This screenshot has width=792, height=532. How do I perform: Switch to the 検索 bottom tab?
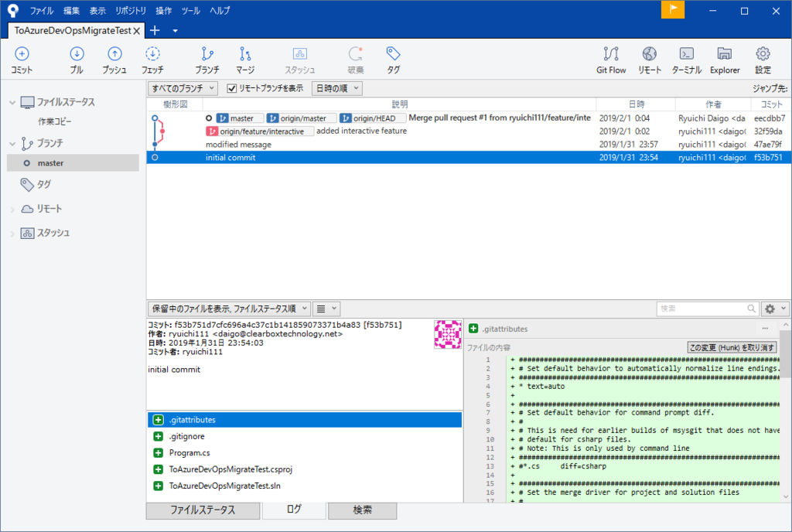(x=362, y=510)
